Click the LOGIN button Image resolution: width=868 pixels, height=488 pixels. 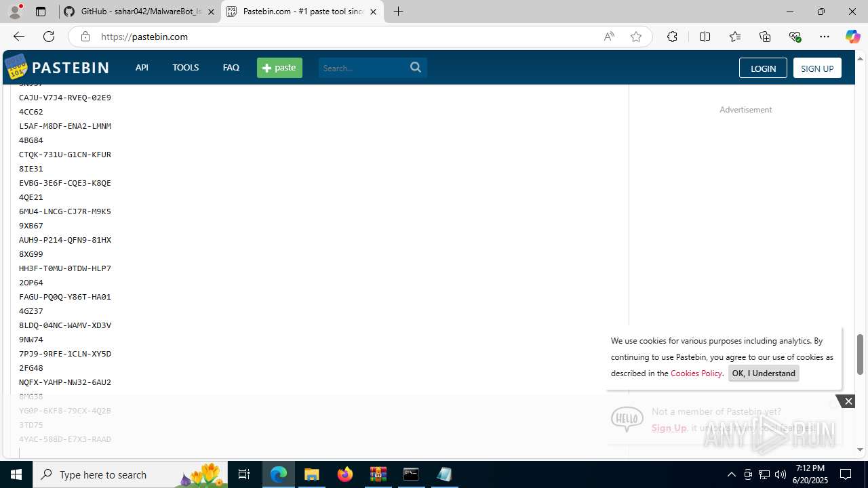point(763,68)
